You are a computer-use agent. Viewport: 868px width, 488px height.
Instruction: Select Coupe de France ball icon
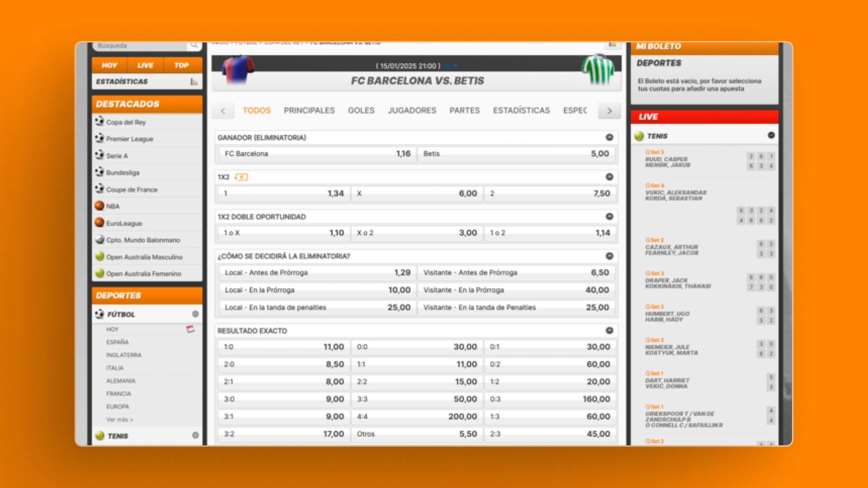click(99, 188)
